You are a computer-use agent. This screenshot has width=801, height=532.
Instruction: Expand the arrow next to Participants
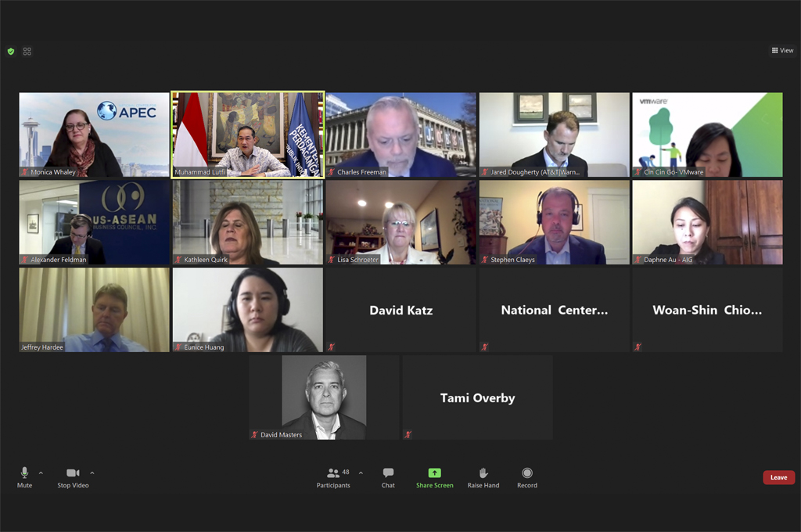(361, 473)
